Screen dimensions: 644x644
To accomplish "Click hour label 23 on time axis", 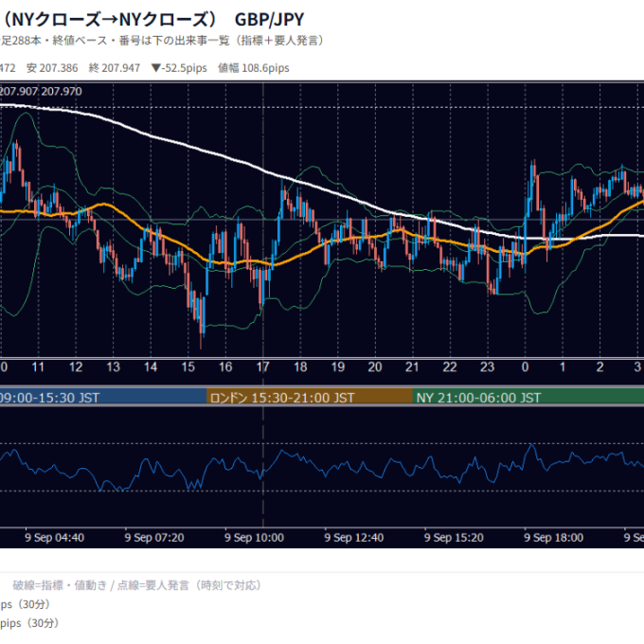I will 487,367.
